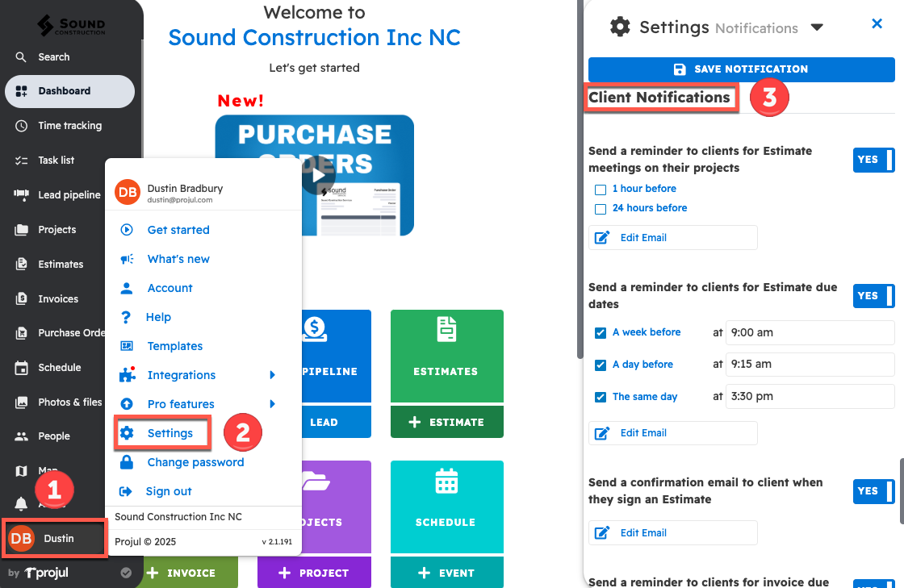Image resolution: width=904 pixels, height=588 pixels.
Task: Toggle off Estimate meetings reminder switch
Action: (873, 160)
